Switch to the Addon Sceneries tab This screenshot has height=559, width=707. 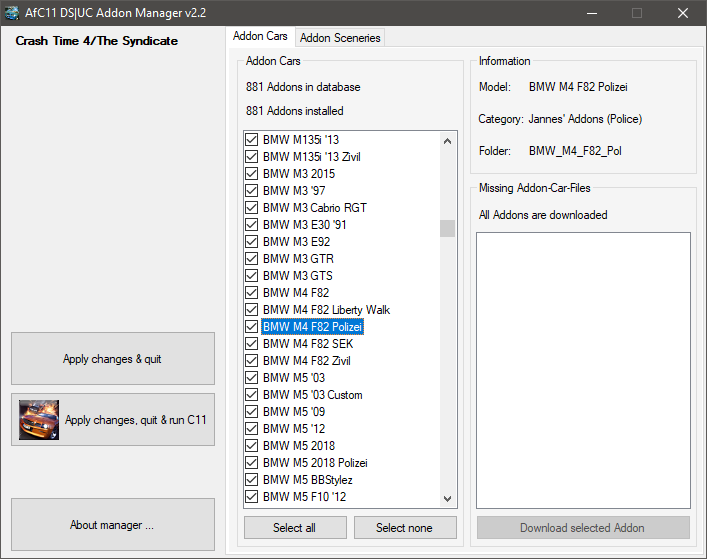[x=340, y=38]
